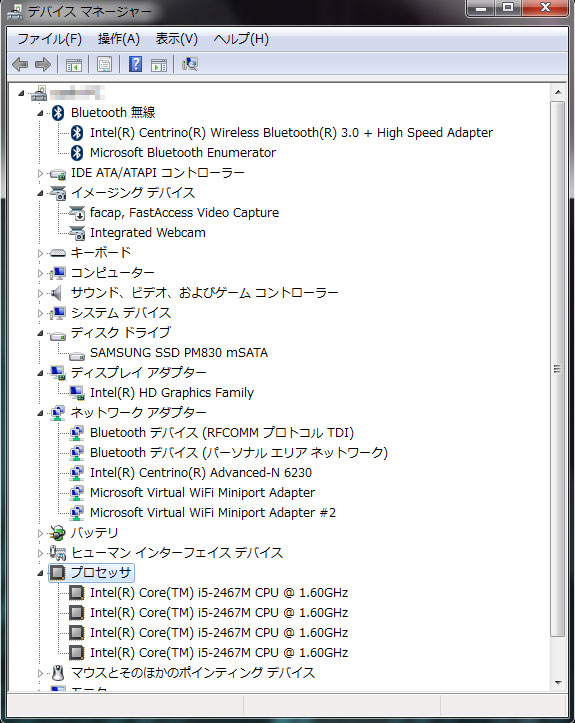Screen dimensions: 575x723
Task: Maximize the デバイス マネージャー window
Action: [508, 8]
